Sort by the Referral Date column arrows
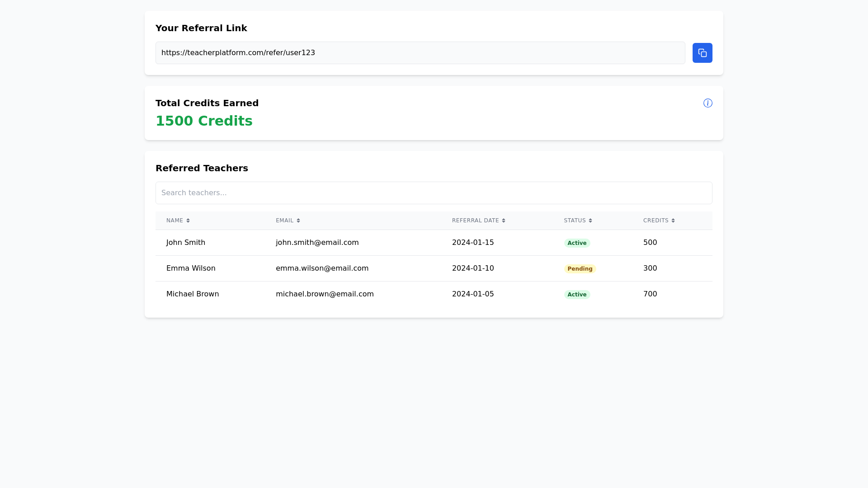Viewport: 868px width, 488px height. (504, 221)
